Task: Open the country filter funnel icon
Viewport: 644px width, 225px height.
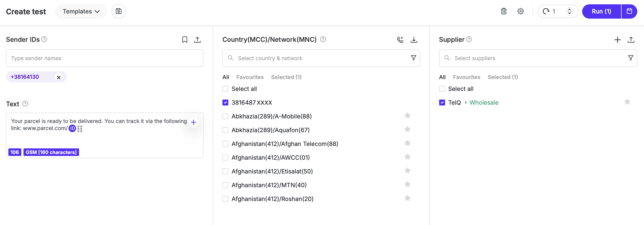Action: pos(413,58)
